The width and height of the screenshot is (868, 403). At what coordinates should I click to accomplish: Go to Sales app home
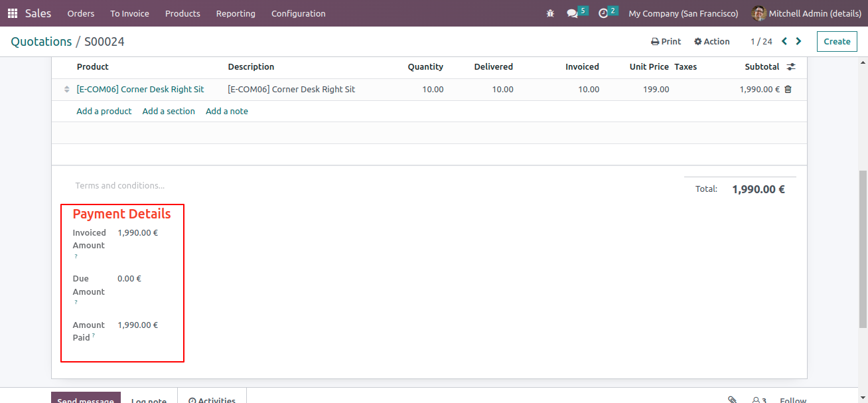(x=38, y=13)
